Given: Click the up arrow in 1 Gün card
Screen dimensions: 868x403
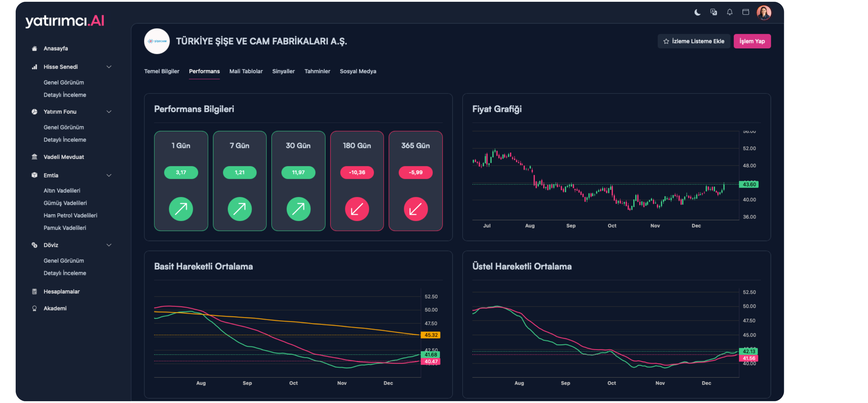Looking at the screenshot, I should tap(181, 209).
